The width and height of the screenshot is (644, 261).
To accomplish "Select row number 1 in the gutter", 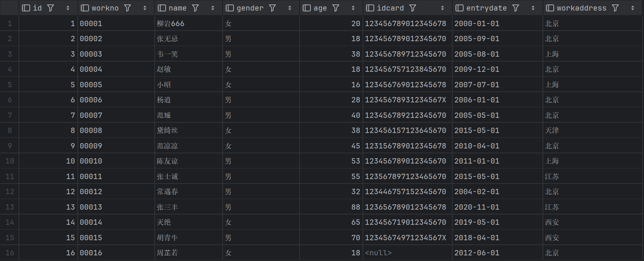I will click(9, 23).
